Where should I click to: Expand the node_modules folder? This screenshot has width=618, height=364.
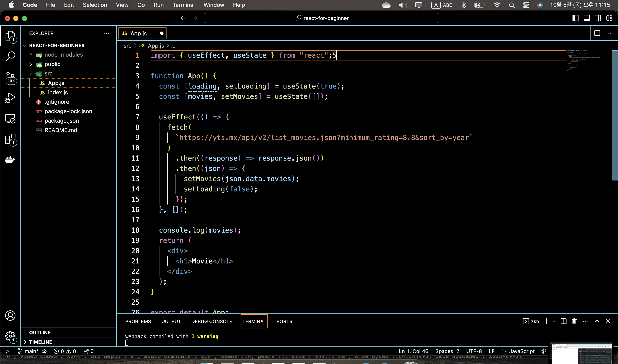click(x=30, y=54)
